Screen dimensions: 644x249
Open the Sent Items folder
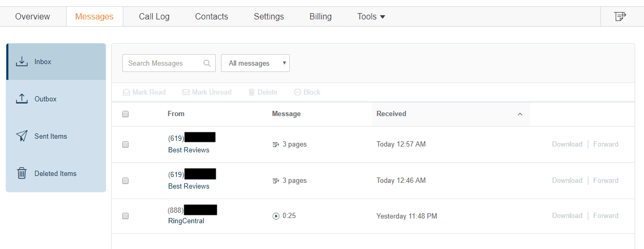click(56, 136)
